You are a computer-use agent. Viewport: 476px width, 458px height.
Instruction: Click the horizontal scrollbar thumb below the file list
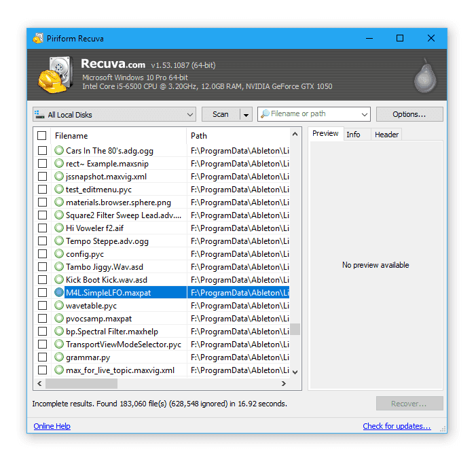[x=81, y=383]
